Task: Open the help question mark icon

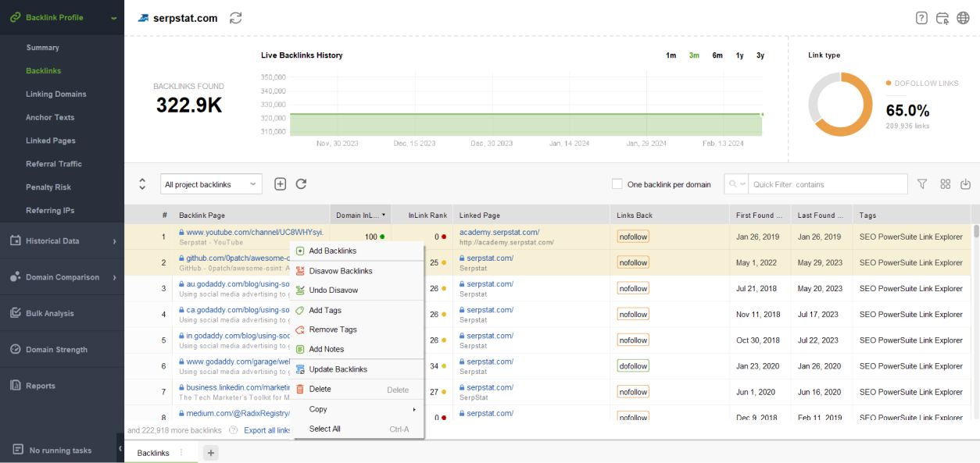Action: click(x=922, y=18)
